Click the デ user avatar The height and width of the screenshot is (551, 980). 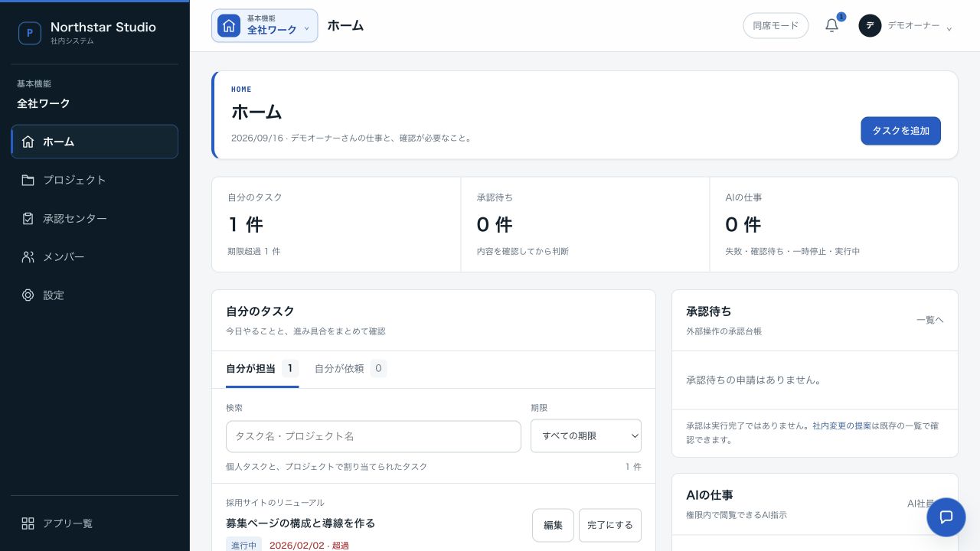tap(870, 25)
